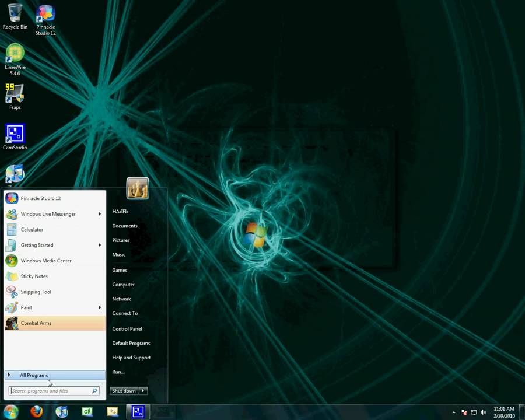The height and width of the screenshot is (420, 525).
Task: Open Pictures library link
Action: (121, 240)
